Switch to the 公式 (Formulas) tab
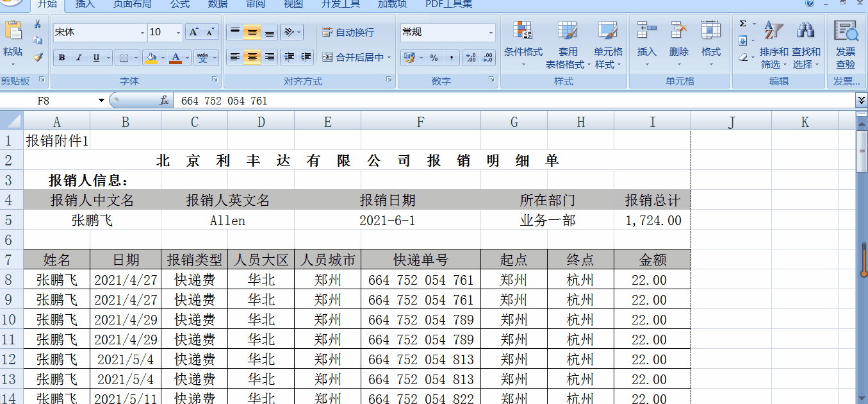The image size is (868, 404). (180, 4)
